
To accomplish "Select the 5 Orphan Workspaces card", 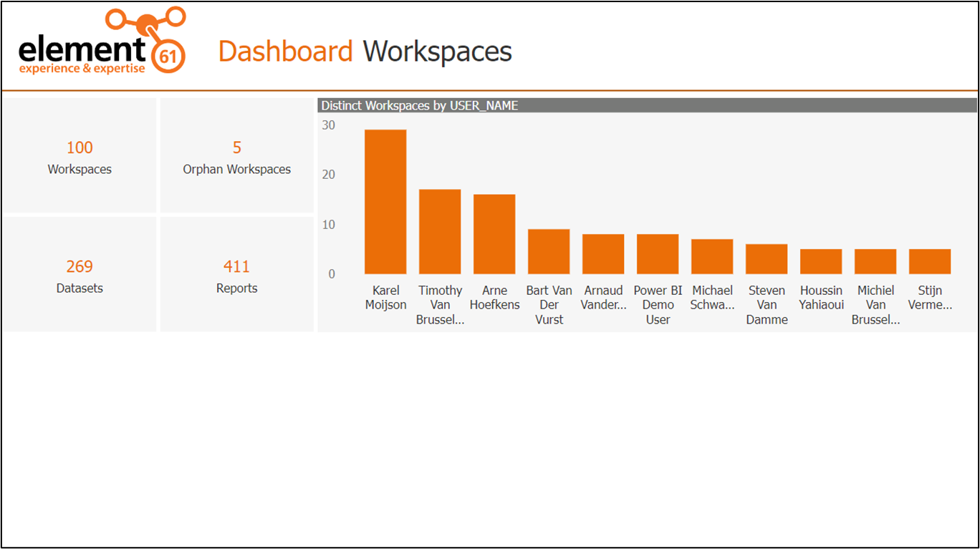I will click(236, 156).
